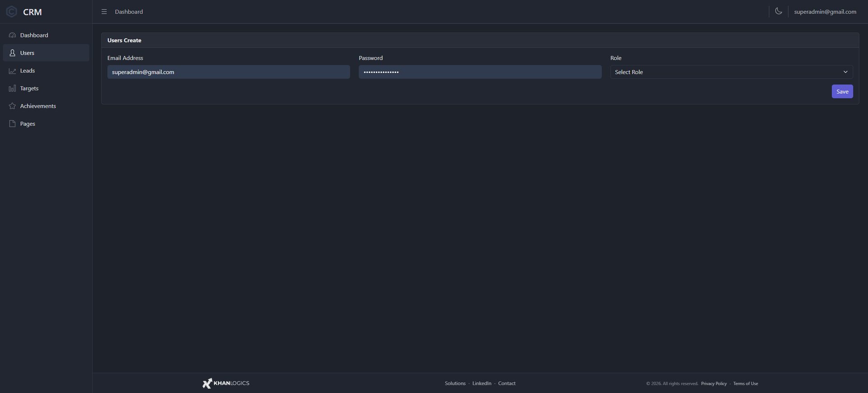The image size is (868, 393).
Task: Click the CRM logo icon
Action: point(12,12)
